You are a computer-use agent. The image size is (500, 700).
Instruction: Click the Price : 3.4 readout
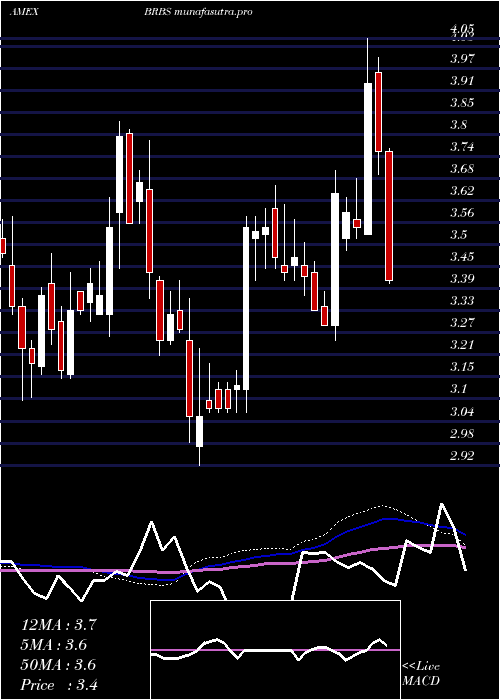(59, 685)
